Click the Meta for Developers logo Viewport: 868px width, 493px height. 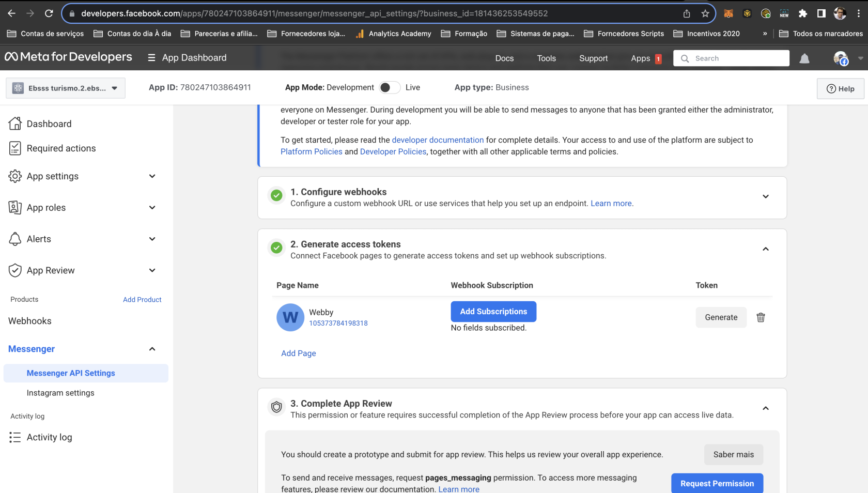[68, 57]
